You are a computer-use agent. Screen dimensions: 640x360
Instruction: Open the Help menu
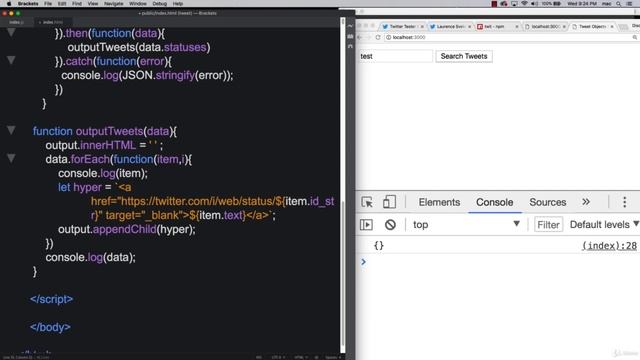coord(178,4)
